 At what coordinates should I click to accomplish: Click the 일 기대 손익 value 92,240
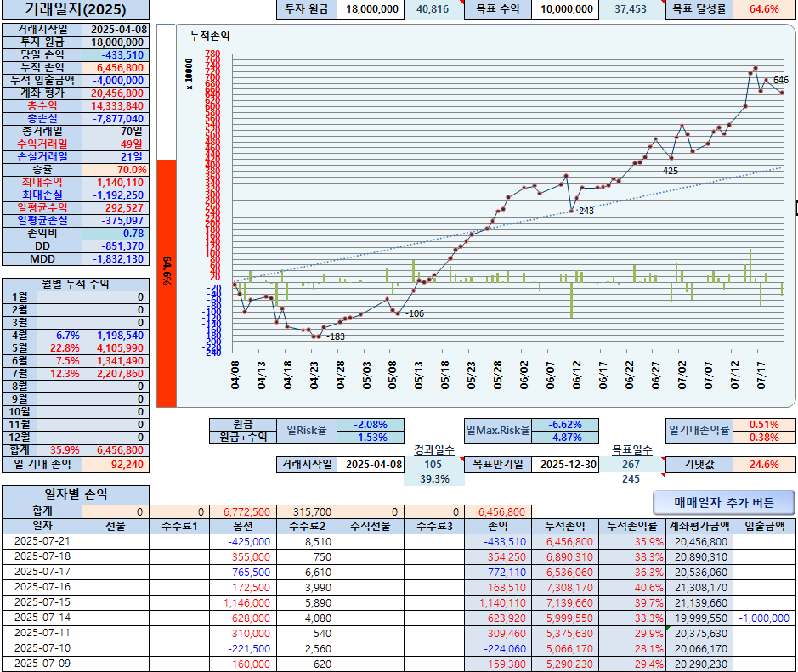click(x=116, y=464)
